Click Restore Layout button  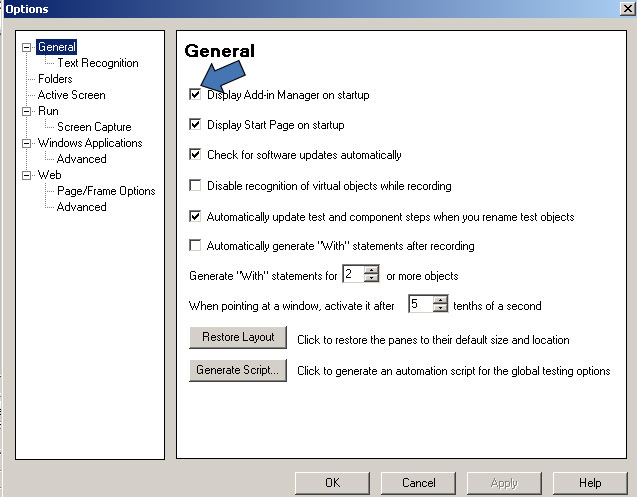tap(238, 337)
